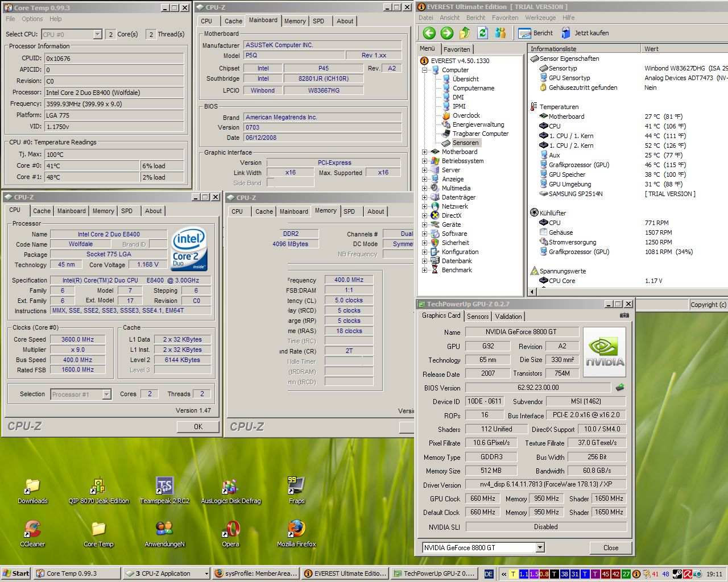Open the CCleaner desktop icon
The width and height of the screenshot is (728, 582).
[x=32, y=534]
